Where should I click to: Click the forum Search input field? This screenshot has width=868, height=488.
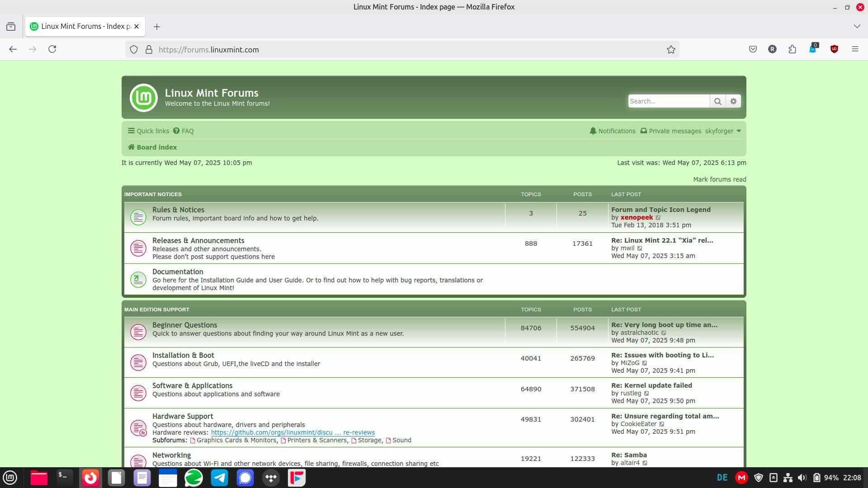click(669, 101)
